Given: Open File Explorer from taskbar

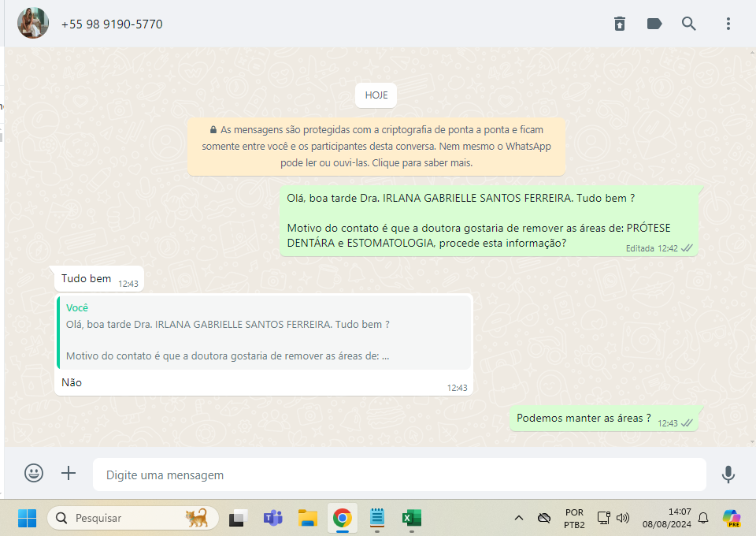Looking at the screenshot, I should [x=307, y=518].
